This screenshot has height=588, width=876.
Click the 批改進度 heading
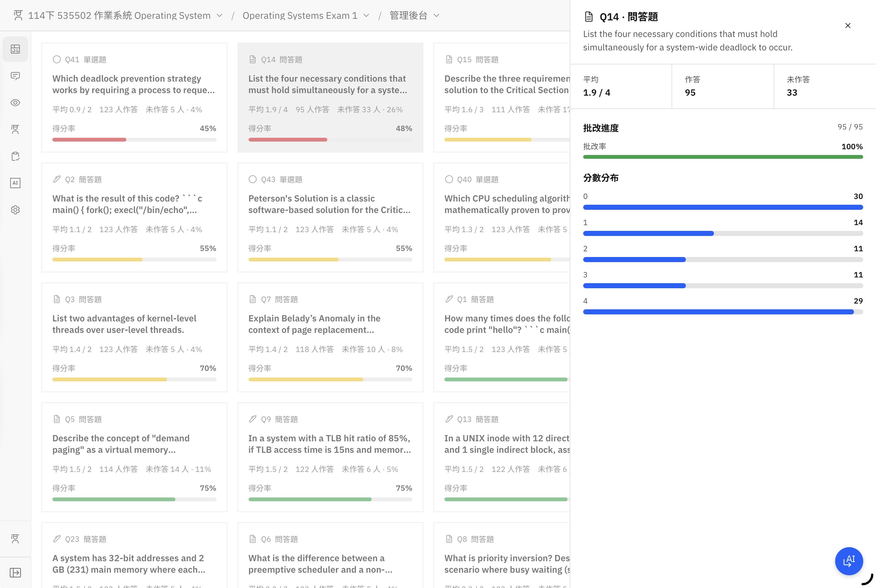[601, 128]
